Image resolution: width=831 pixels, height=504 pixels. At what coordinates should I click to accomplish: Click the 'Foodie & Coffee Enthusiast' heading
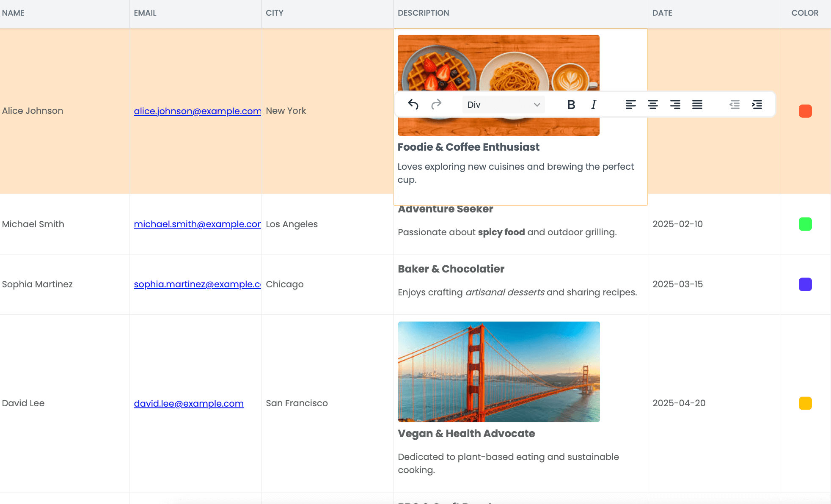point(468,147)
